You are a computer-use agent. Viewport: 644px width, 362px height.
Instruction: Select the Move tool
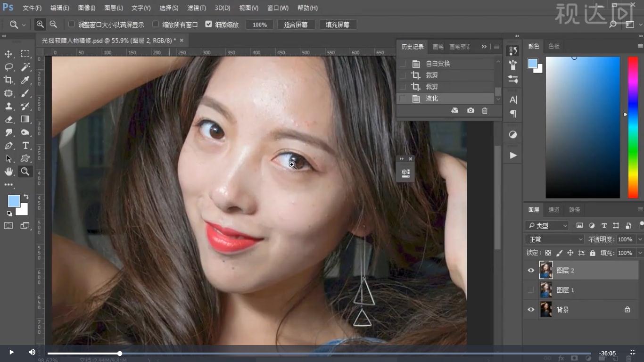[8, 54]
